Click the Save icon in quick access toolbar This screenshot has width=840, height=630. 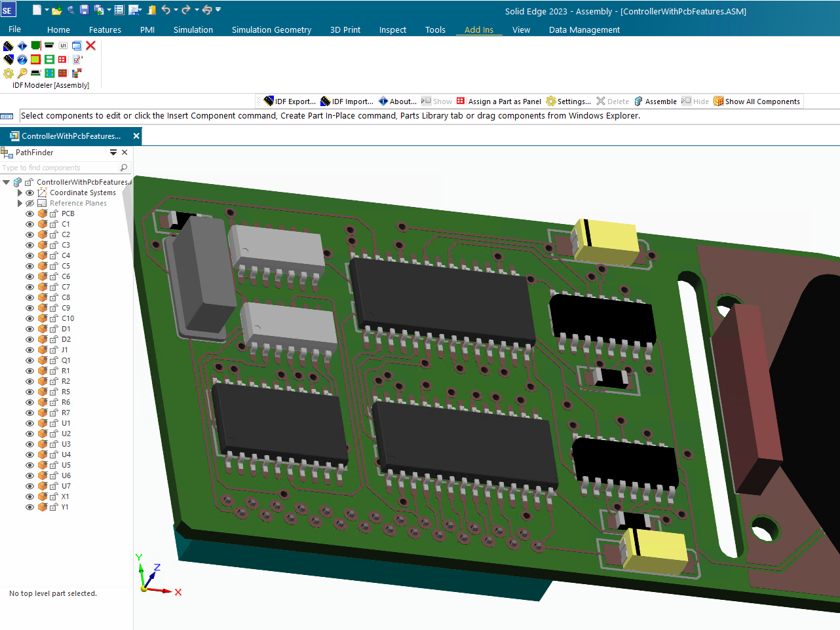pyautogui.click(x=85, y=10)
